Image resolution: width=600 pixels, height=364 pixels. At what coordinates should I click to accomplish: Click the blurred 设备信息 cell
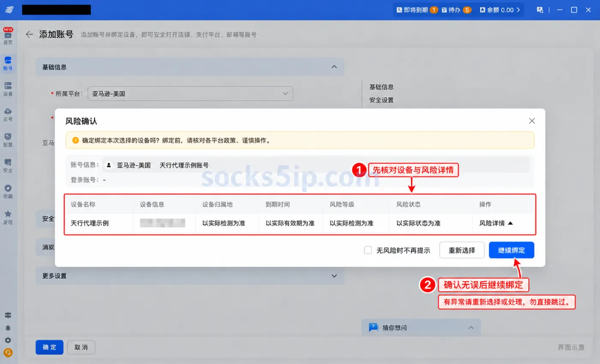(x=162, y=223)
